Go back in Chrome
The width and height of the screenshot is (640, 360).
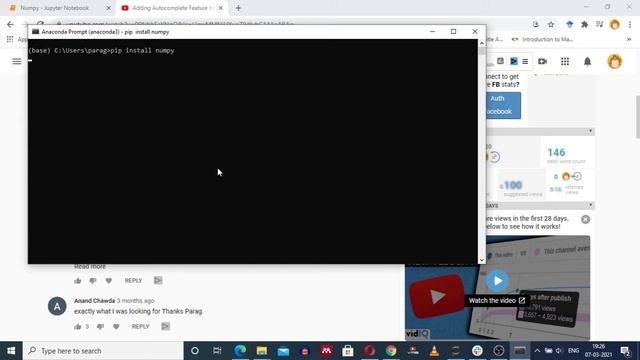[10, 24]
